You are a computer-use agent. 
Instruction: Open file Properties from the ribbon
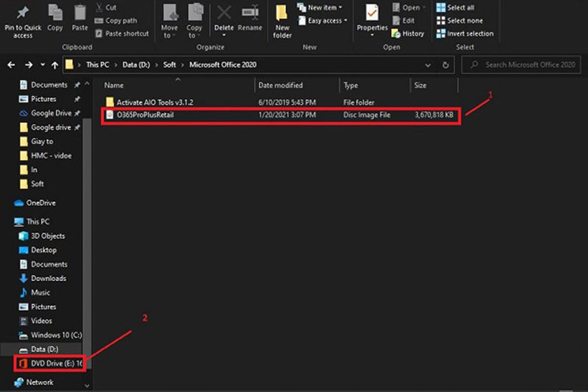(x=372, y=20)
